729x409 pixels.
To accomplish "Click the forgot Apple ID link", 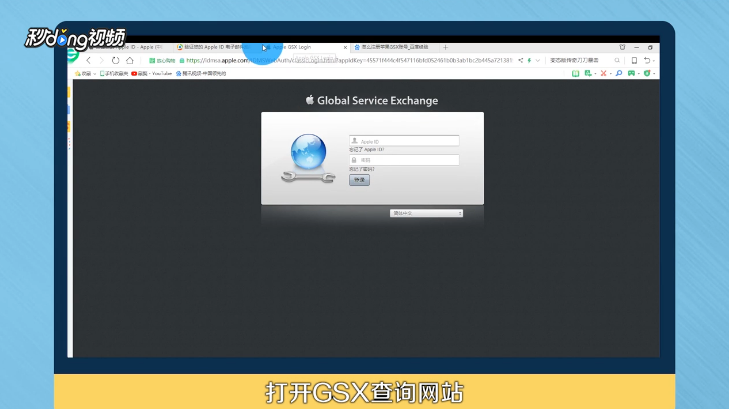I will 366,150.
